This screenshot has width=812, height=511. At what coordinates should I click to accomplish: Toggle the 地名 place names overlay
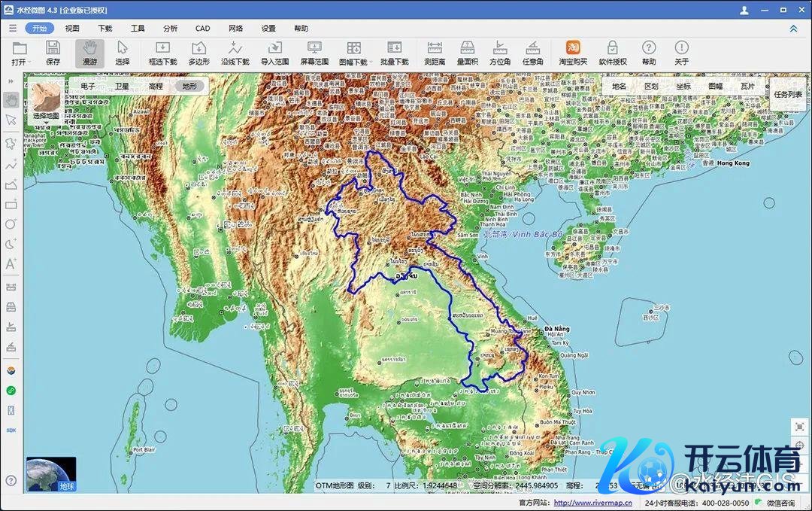click(x=619, y=87)
